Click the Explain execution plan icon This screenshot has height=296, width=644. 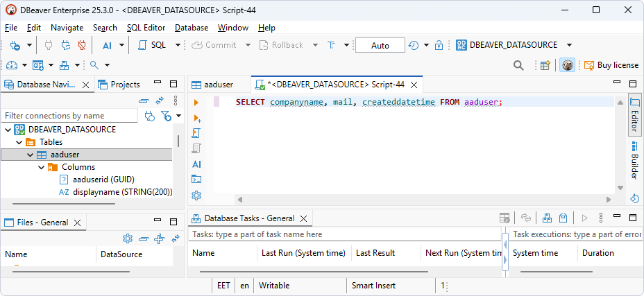coord(196,148)
